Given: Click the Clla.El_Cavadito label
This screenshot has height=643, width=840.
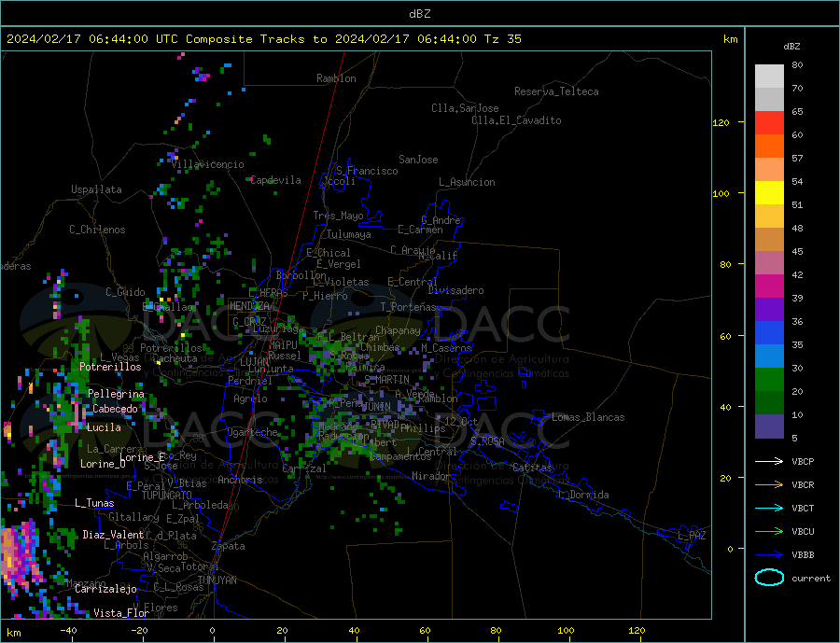Looking at the screenshot, I should [x=516, y=120].
